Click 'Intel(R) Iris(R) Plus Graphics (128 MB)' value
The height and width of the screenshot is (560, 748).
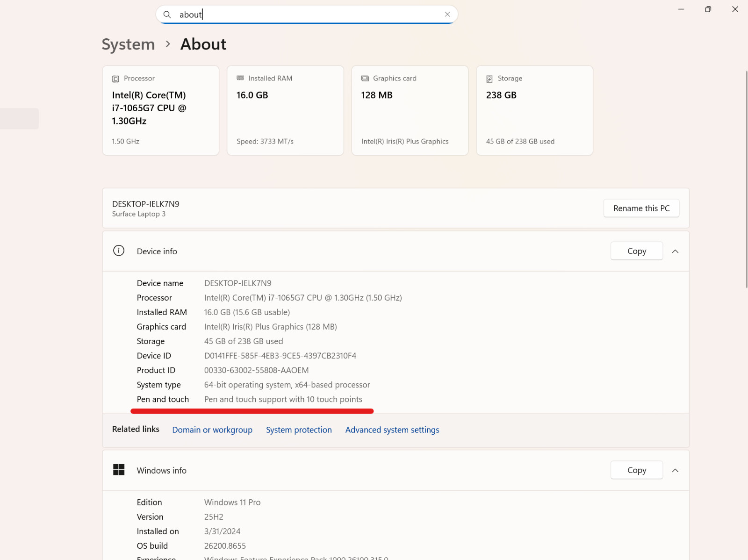(271, 327)
